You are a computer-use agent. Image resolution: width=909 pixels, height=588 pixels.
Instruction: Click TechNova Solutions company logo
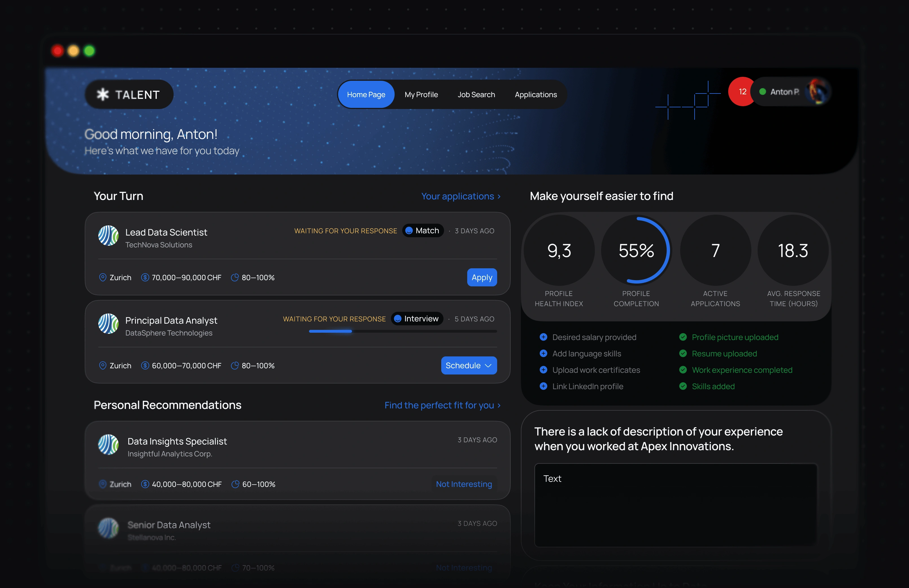pos(108,236)
